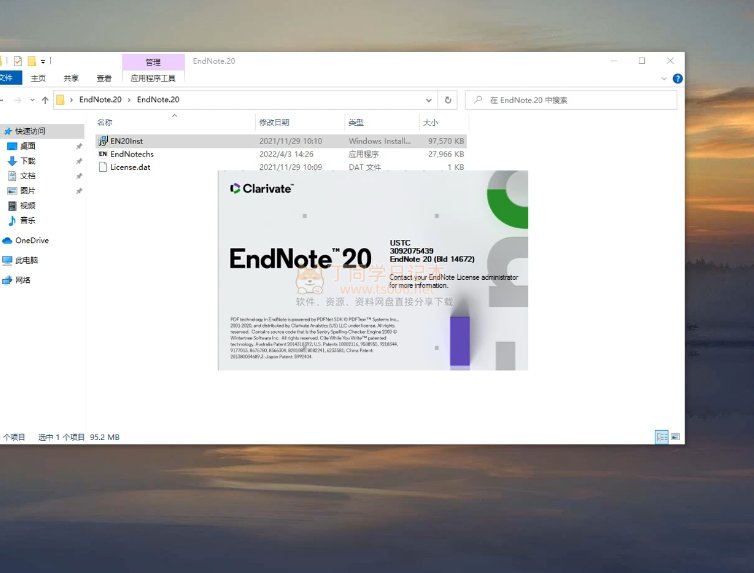
Task: Click the help question mark icon
Action: click(x=677, y=78)
